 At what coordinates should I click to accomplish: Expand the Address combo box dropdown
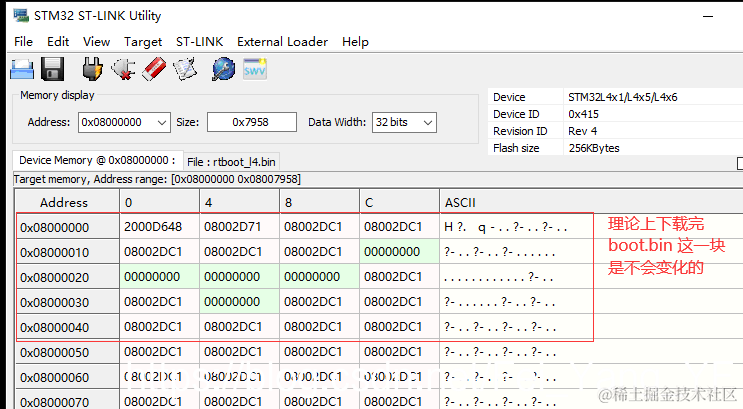coord(162,123)
